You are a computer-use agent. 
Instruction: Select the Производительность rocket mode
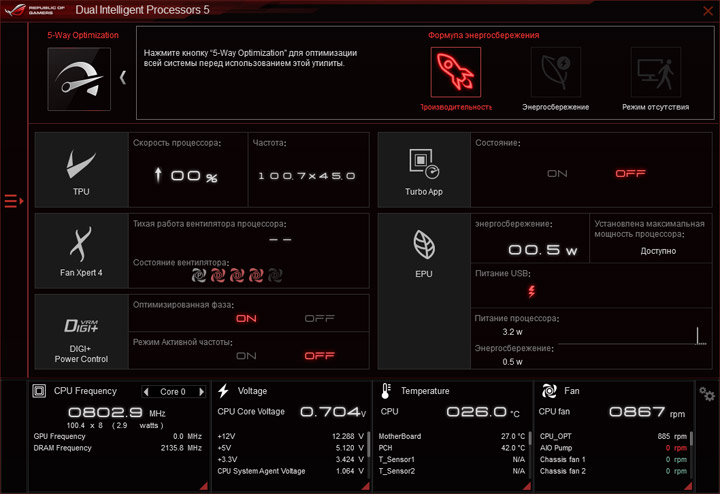click(456, 72)
